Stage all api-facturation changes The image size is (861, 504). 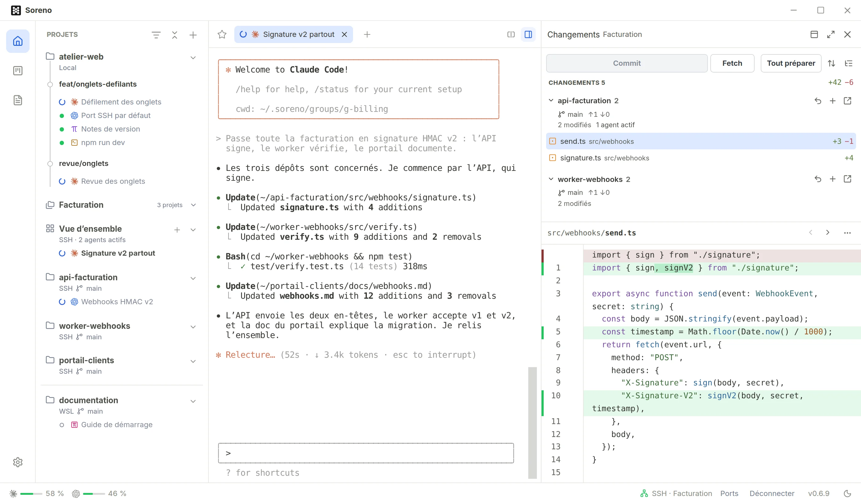pos(833,101)
